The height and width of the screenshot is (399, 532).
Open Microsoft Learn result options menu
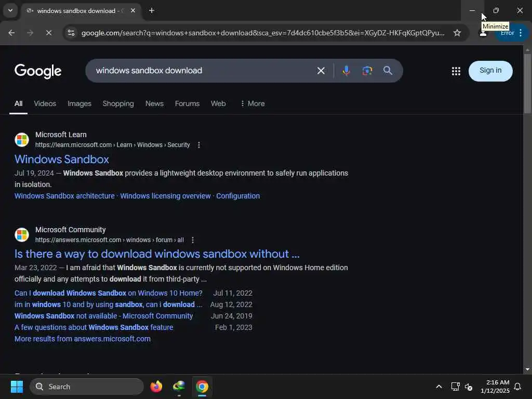(199, 145)
